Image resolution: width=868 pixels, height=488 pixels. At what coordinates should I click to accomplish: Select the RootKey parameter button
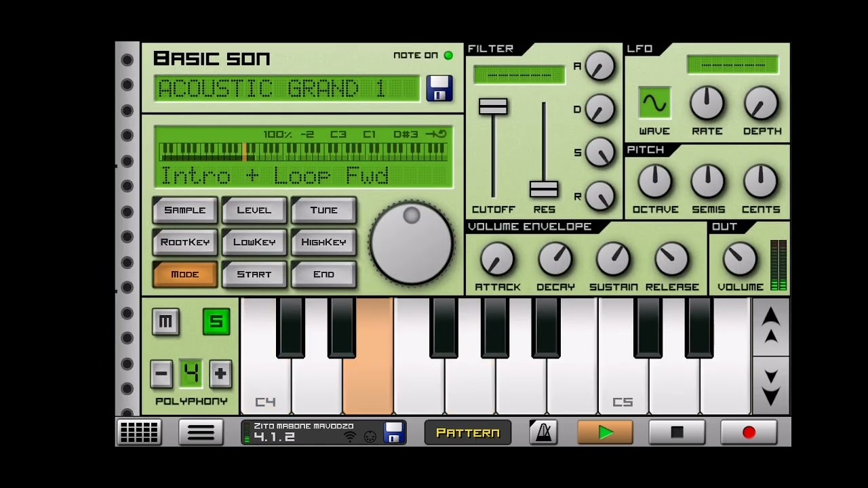(x=184, y=242)
